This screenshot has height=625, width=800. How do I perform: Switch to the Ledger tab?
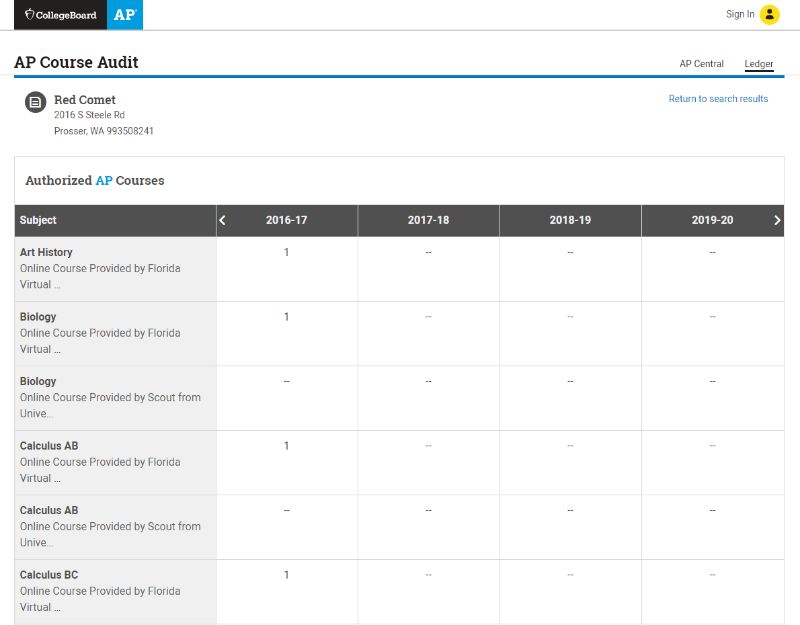pos(759,64)
